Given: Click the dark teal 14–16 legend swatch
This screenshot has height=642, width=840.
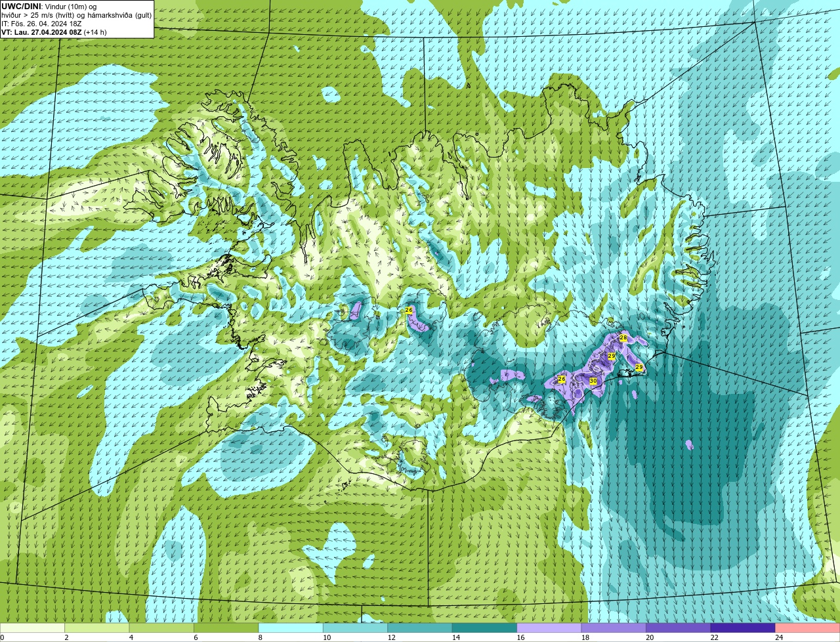Looking at the screenshot, I should click(x=484, y=628).
